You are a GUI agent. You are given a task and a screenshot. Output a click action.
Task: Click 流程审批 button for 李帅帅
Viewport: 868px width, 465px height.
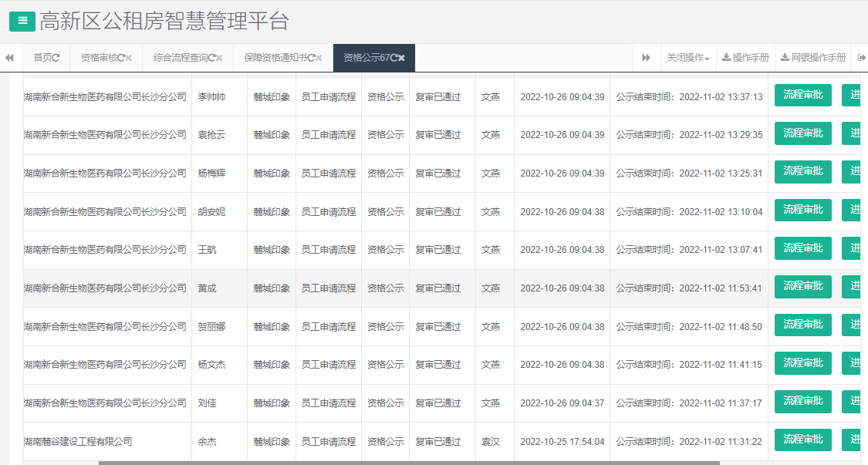(802, 95)
